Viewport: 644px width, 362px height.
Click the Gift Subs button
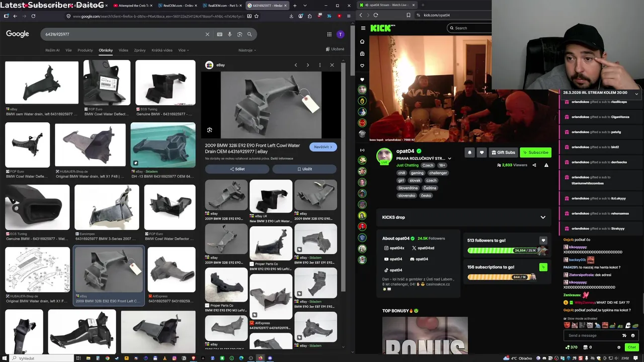[503, 152]
